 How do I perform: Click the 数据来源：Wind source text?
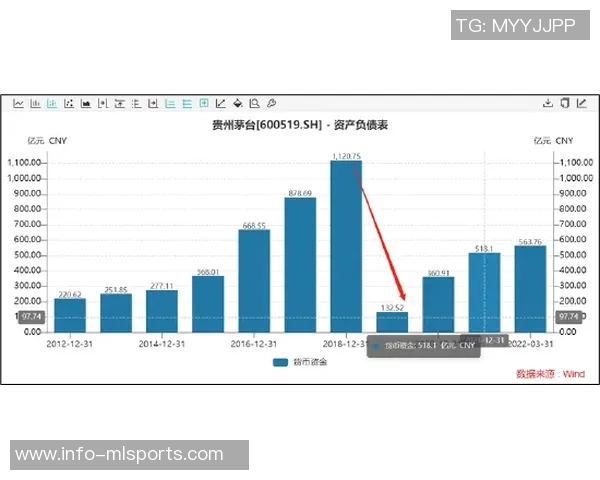click(551, 374)
